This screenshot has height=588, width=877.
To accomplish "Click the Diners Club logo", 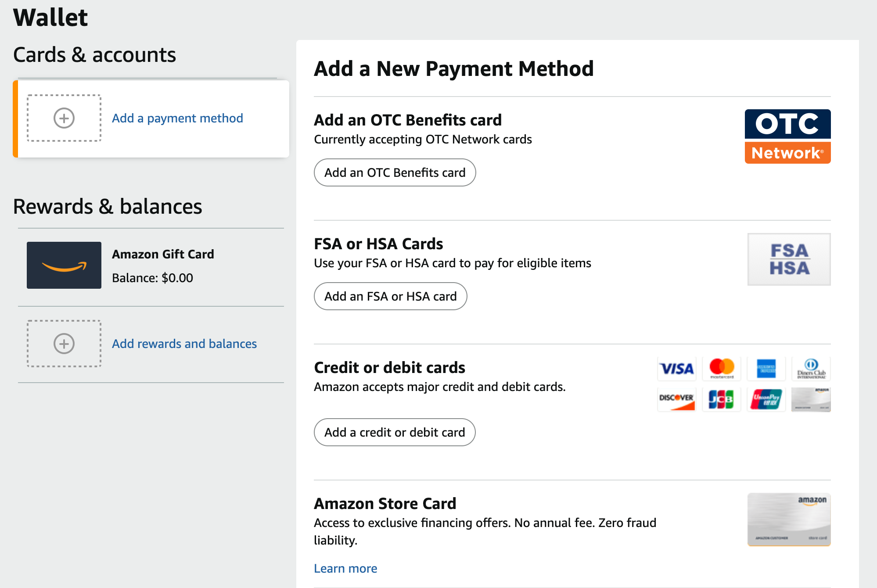I will tap(811, 369).
